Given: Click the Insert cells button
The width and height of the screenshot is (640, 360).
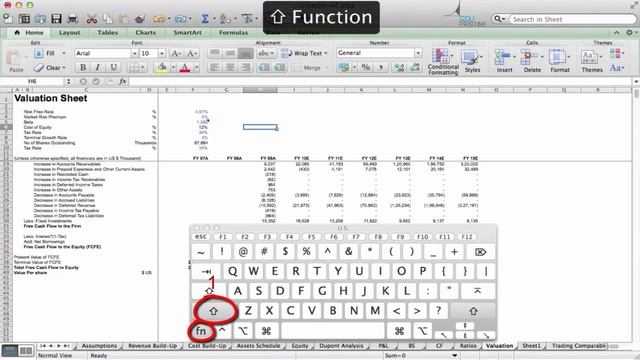Looking at the screenshot, I should (x=504, y=61).
